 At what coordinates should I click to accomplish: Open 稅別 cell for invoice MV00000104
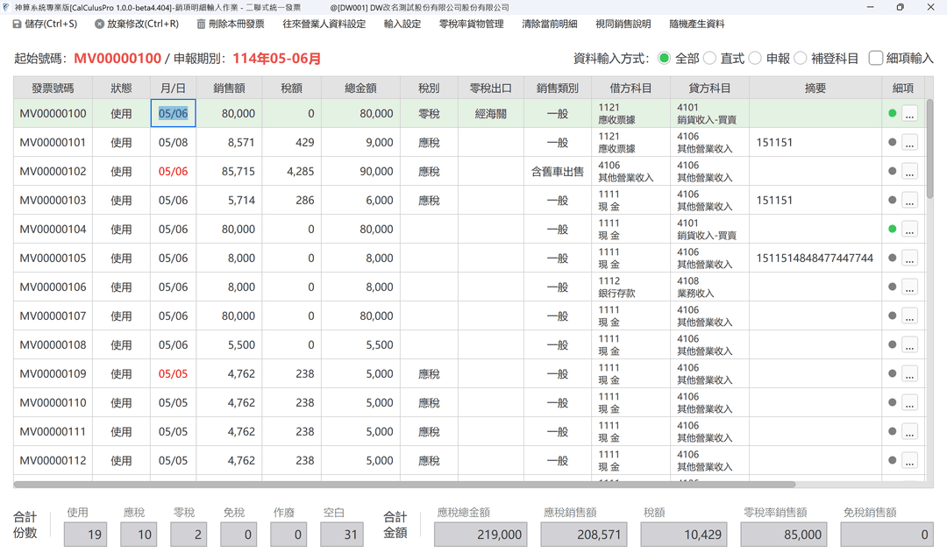[429, 230]
